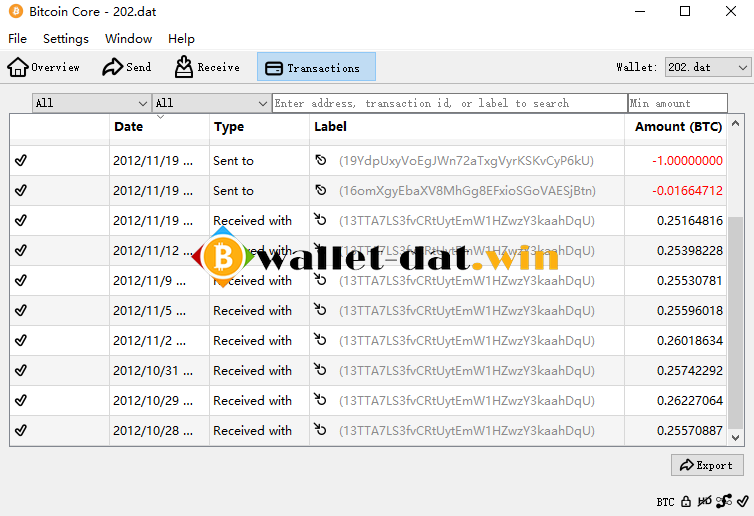Select the date 2012/10/28 cell
The image size is (754, 516).
pyautogui.click(x=159, y=430)
